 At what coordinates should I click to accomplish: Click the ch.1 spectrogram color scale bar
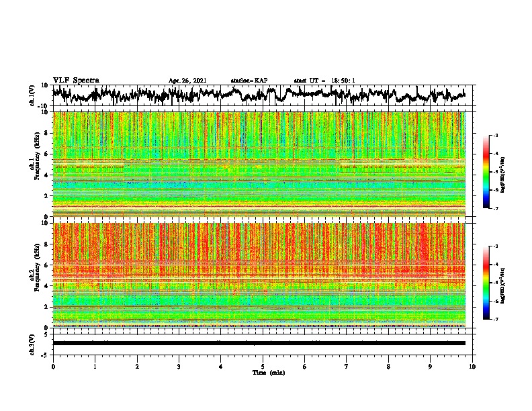[x=486, y=172]
